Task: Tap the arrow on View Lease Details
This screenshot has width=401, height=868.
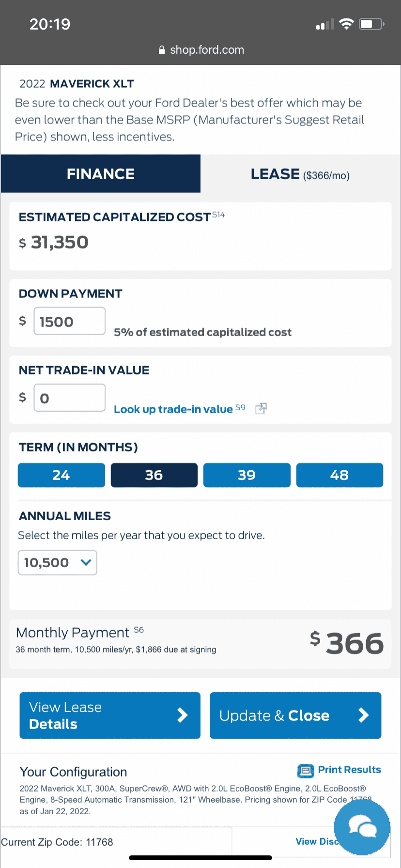Action: click(182, 715)
